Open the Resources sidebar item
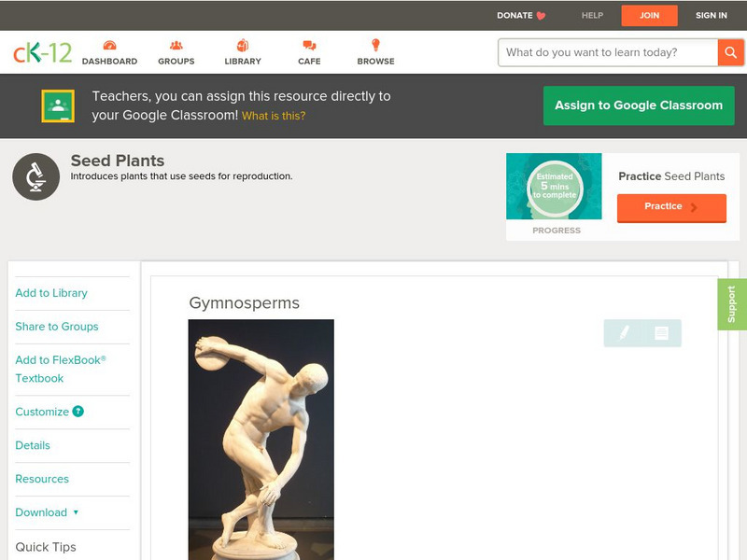The image size is (747, 560). click(x=42, y=479)
